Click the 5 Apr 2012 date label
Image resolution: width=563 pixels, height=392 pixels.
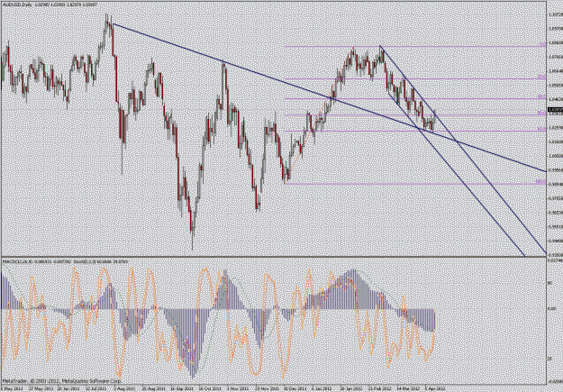click(x=435, y=389)
